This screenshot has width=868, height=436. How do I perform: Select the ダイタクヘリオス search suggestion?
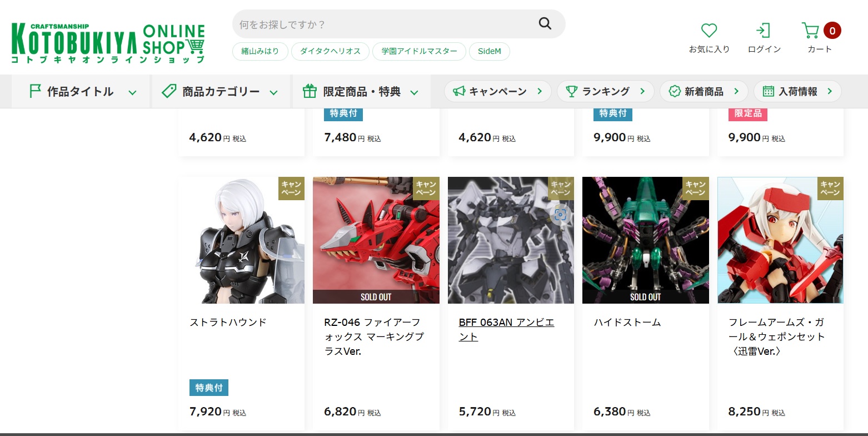[x=330, y=51]
